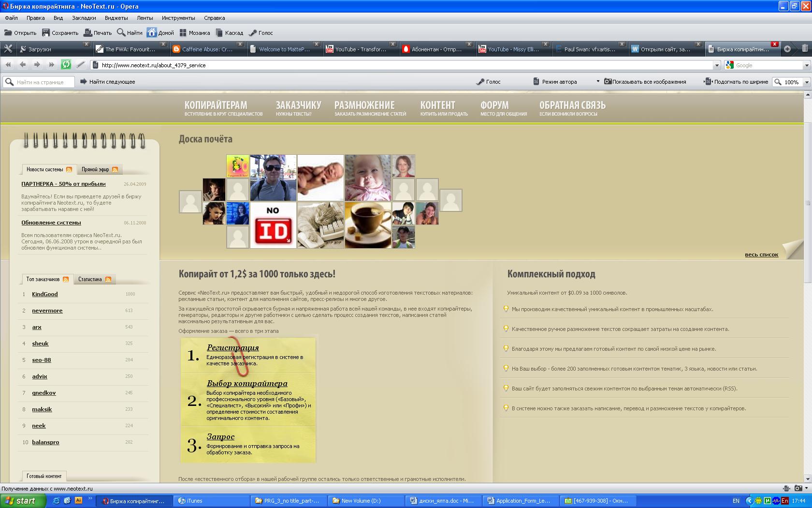The width and height of the screenshot is (812, 508).
Task: Open KindGood customer profile link
Action: click(x=44, y=294)
